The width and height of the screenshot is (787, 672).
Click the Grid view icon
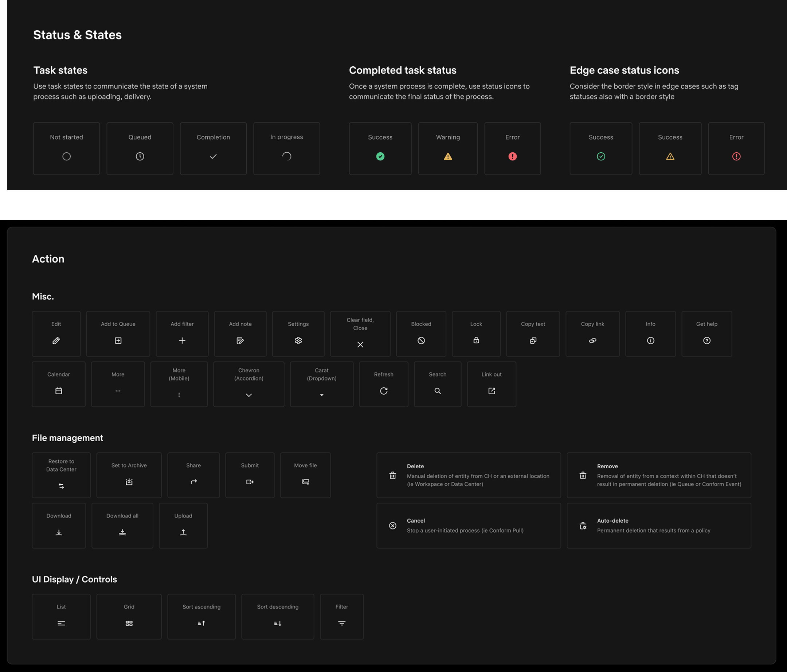(x=129, y=624)
